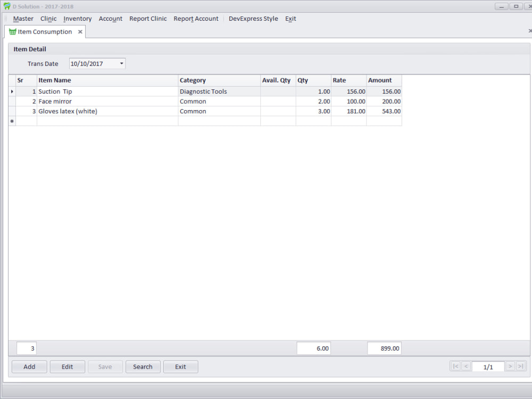Open the DevExpress Style menu
The height and width of the screenshot is (399, 532).
tap(253, 19)
